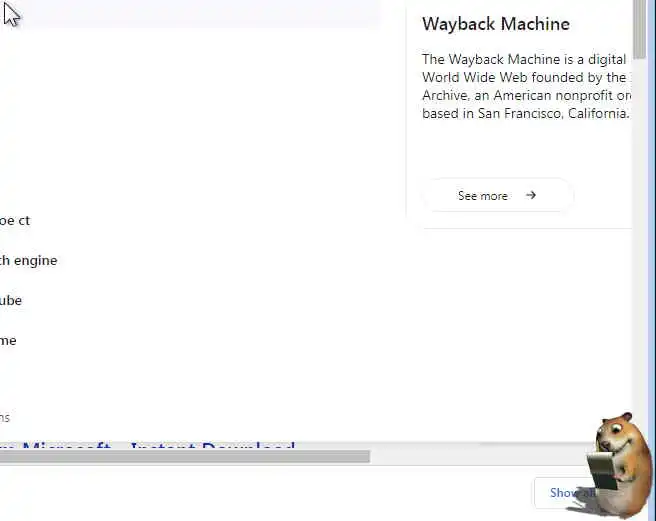Select the related search ending 'me'

[8, 341]
